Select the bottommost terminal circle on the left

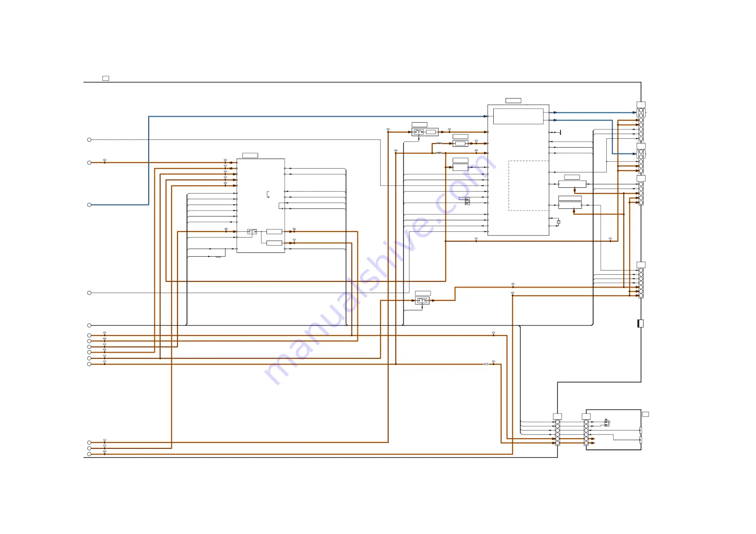click(x=89, y=454)
